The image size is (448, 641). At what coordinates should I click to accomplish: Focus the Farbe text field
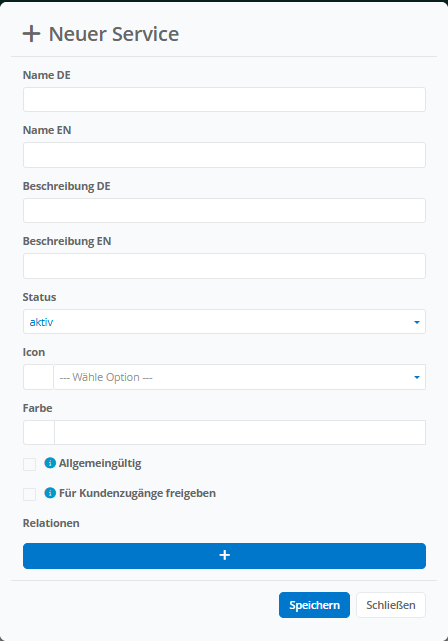(x=240, y=433)
